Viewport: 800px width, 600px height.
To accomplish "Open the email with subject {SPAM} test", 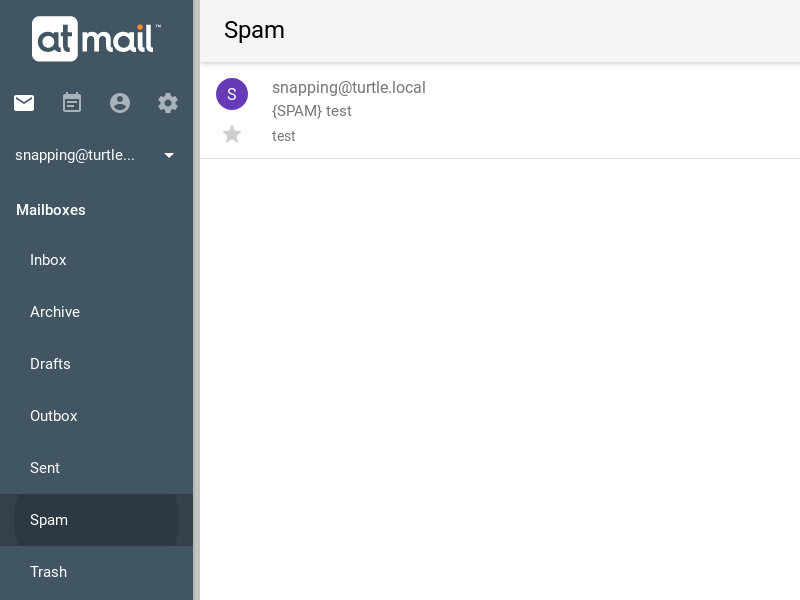I will coord(500,111).
